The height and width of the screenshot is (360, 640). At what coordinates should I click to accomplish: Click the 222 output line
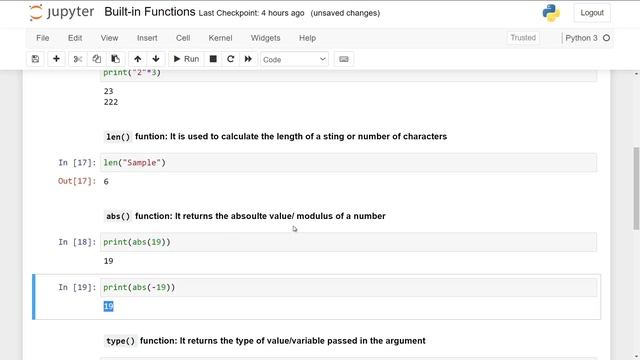[111, 102]
